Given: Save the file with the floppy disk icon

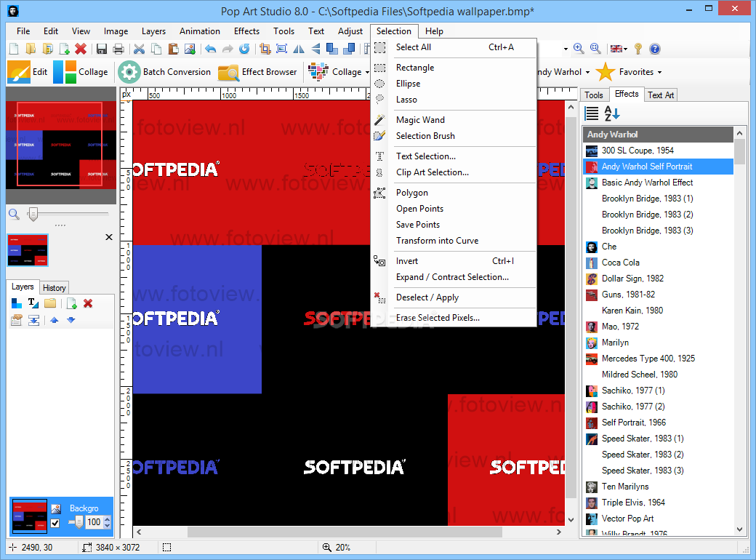Looking at the screenshot, I should click(x=101, y=49).
